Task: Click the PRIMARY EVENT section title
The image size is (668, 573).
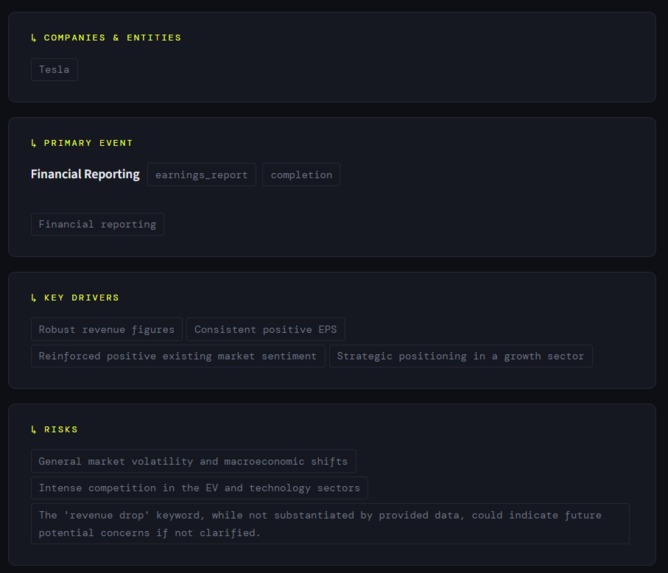Action: pos(88,143)
